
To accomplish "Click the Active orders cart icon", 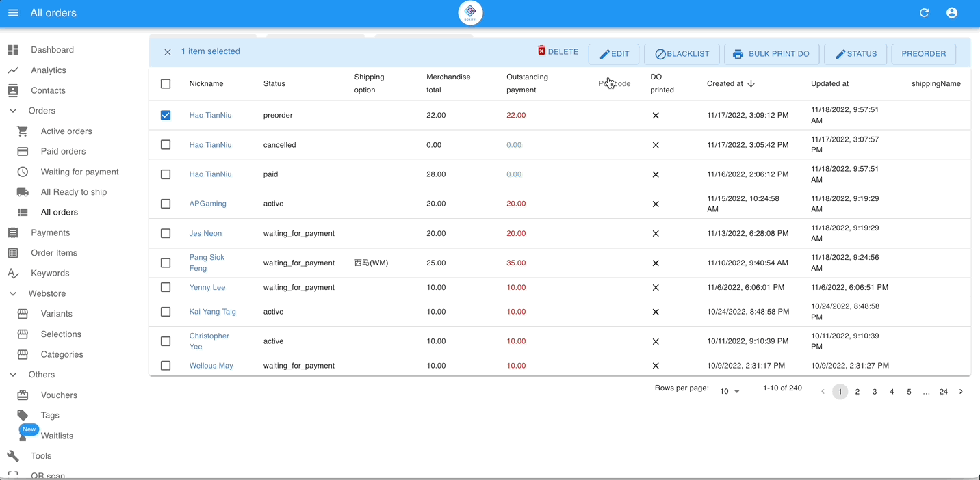I will tap(23, 131).
